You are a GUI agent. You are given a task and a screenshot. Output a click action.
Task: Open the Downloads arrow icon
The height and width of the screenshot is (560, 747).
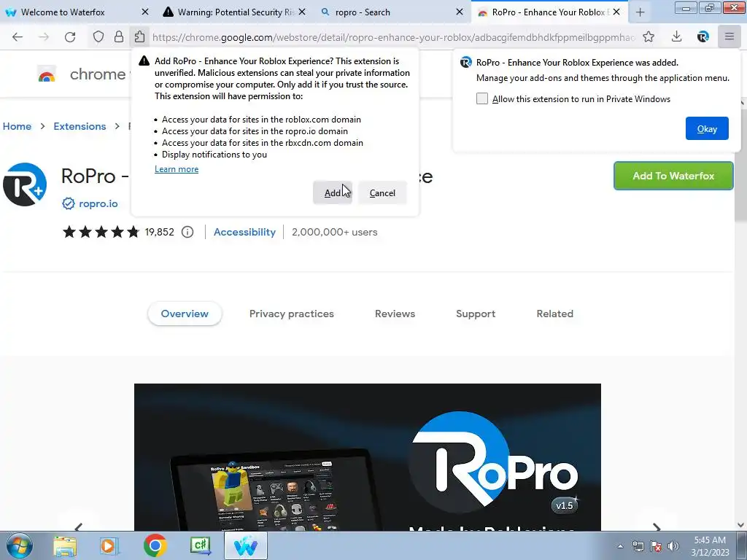point(676,36)
